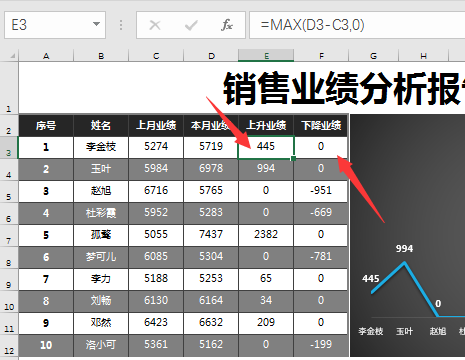Select cell with value 6164

click(x=211, y=301)
